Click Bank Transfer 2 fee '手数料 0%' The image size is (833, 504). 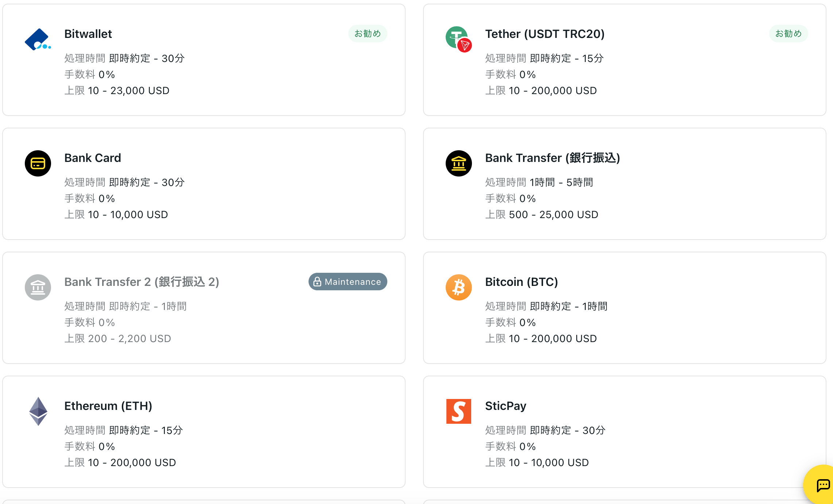90,322
